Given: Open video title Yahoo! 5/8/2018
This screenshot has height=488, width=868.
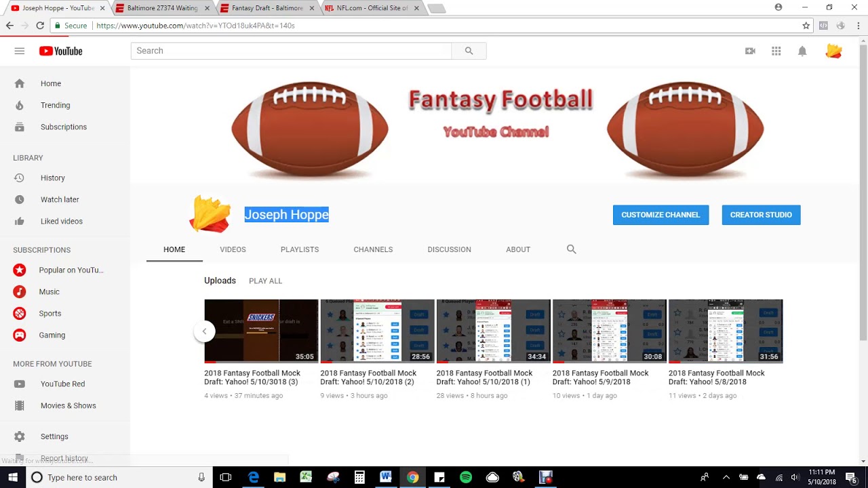Looking at the screenshot, I should coord(717,378).
